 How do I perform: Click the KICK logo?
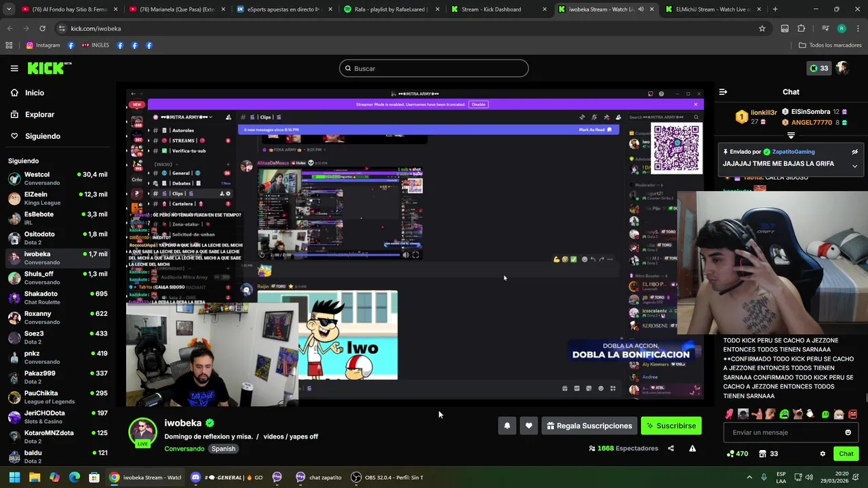(x=49, y=68)
